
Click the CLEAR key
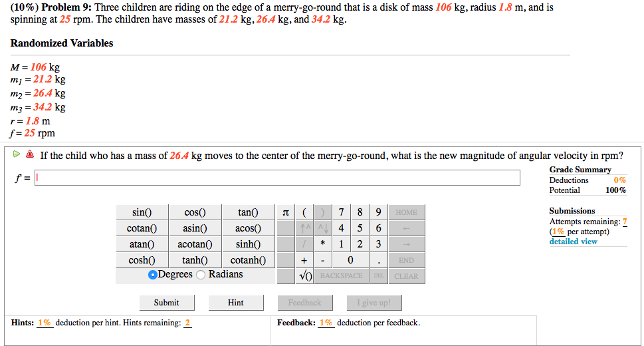(407, 276)
